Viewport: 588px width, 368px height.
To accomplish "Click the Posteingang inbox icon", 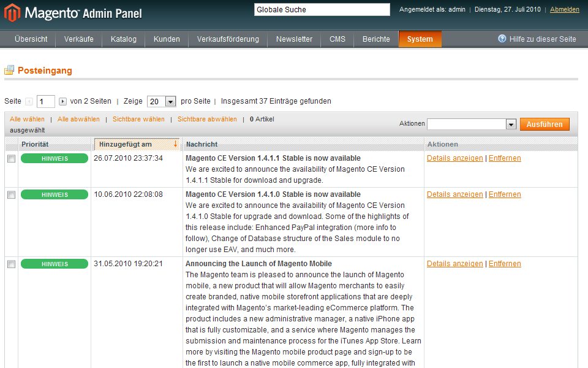I will pos(9,70).
